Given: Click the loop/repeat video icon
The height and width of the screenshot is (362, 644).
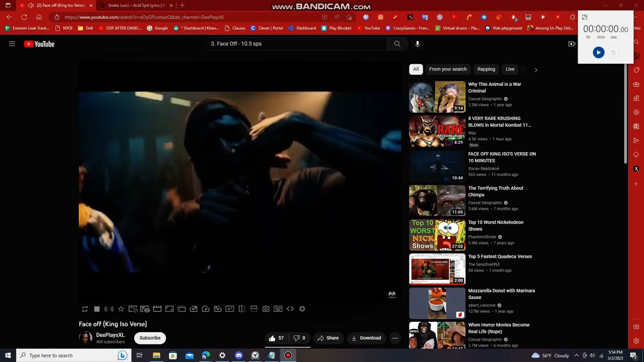Looking at the screenshot, I should tap(85, 309).
